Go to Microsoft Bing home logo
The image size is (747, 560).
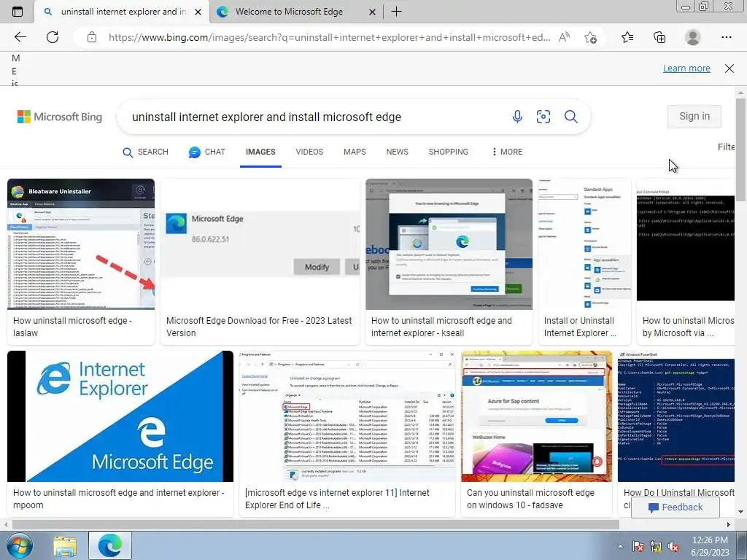pos(60,117)
